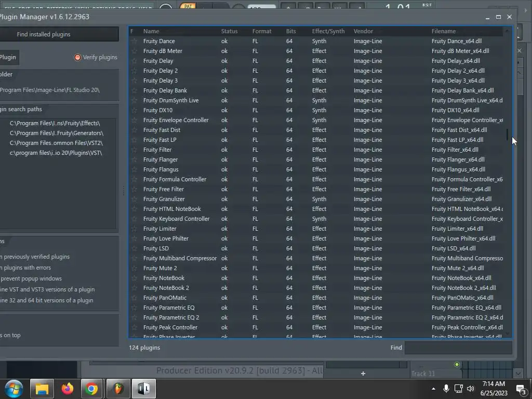Favorite star for Fruity Granulizer
Image resolution: width=532 pixels, height=399 pixels.
tap(135, 199)
